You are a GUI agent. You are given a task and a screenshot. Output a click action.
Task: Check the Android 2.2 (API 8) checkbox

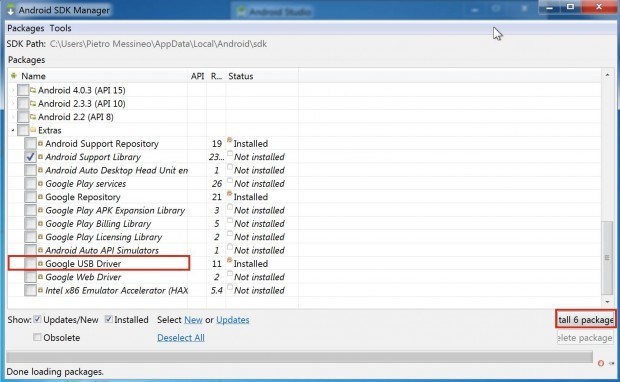[x=23, y=117]
